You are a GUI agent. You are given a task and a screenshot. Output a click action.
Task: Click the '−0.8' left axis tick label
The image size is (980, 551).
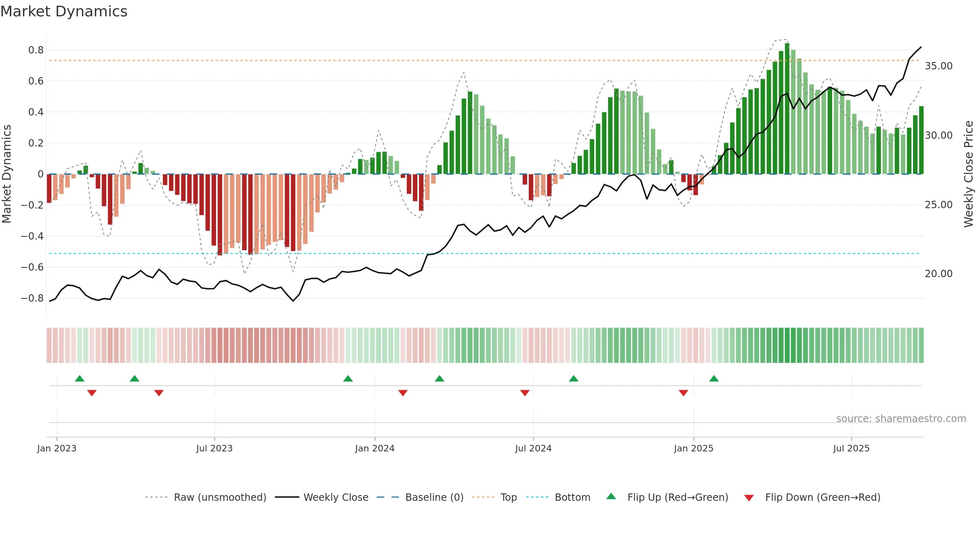point(32,298)
